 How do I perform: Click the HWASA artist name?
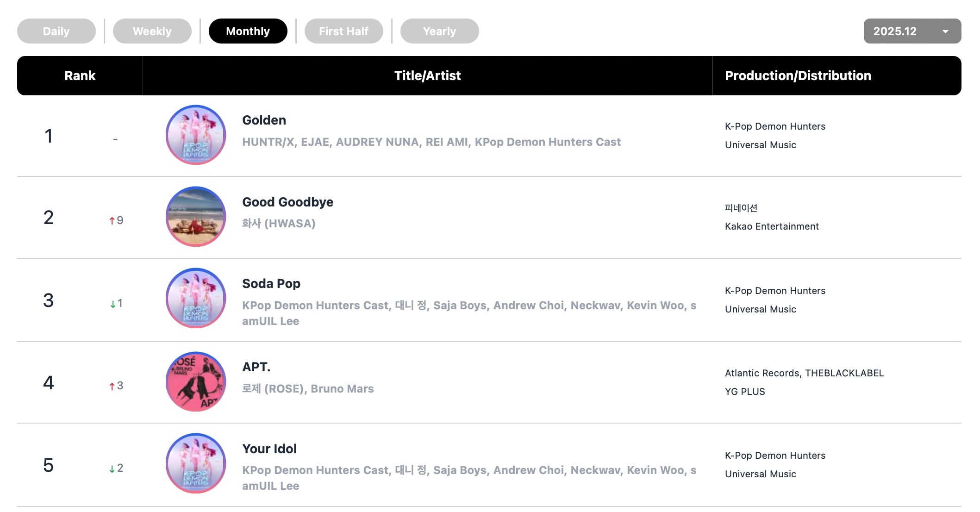tap(279, 224)
